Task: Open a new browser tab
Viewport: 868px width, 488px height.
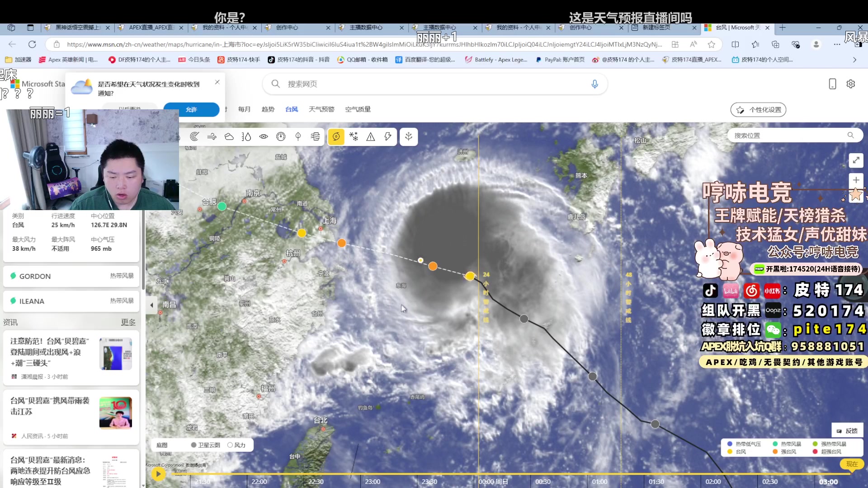Action: coord(783,28)
